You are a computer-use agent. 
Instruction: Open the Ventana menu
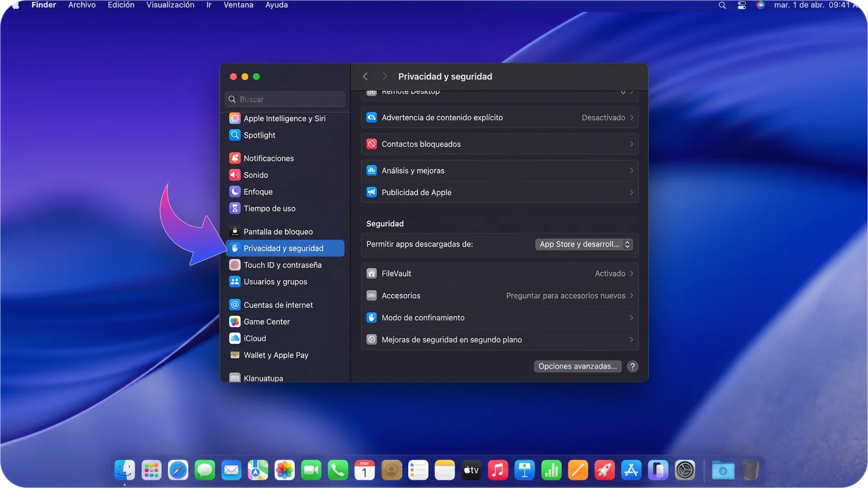[x=238, y=5]
